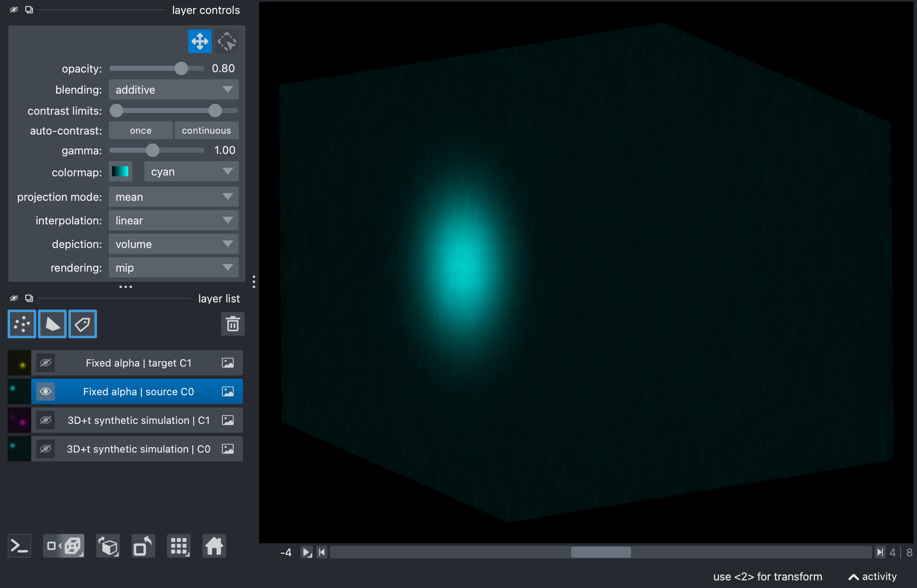Viewport: 917px width, 588px height.
Task: Create a new labels layer
Action: pos(83,324)
